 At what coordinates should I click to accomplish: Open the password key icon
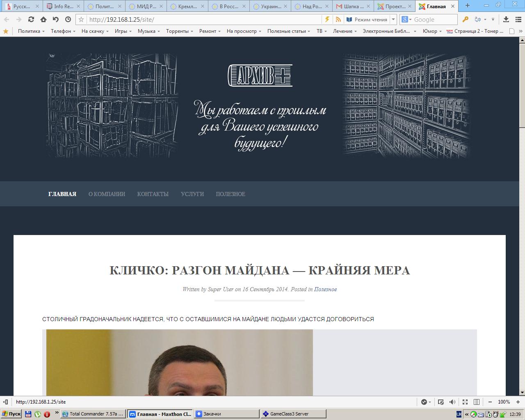(x=466, y=19)
